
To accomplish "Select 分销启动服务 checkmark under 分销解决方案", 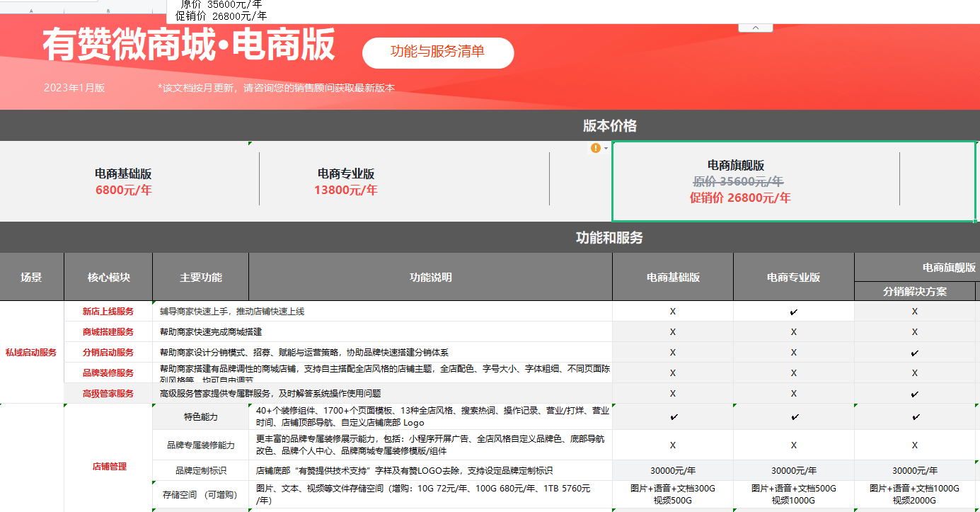I will [915, 352].
